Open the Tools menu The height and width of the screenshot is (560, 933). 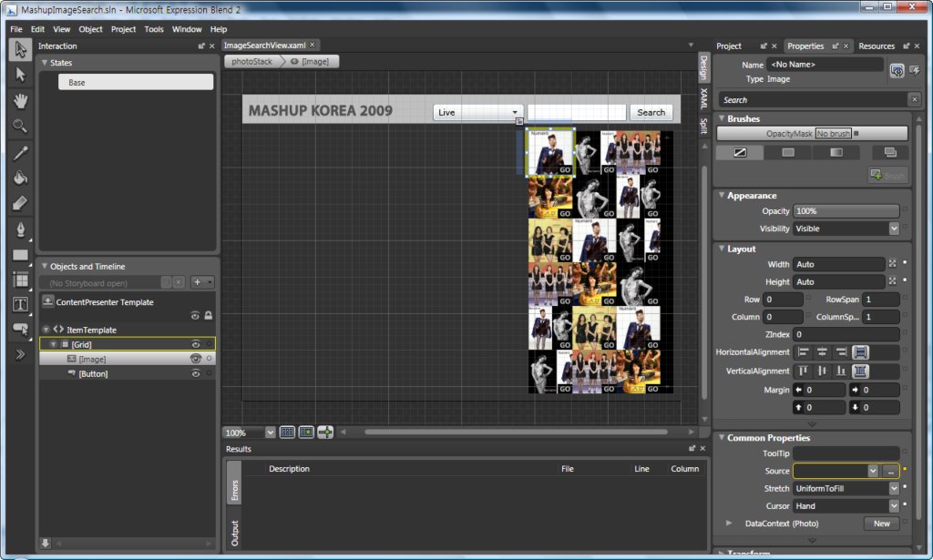pos(153,29)
